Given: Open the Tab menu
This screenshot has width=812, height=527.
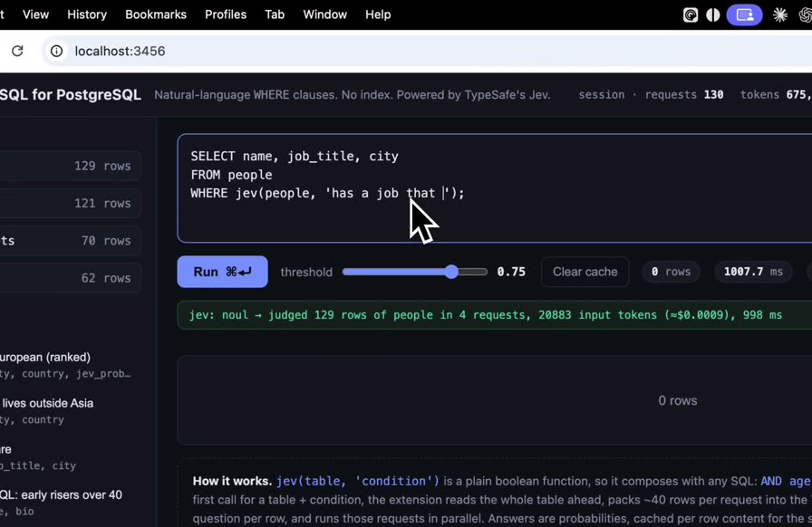Looking at the screenshot, I should tap(275, 14).
